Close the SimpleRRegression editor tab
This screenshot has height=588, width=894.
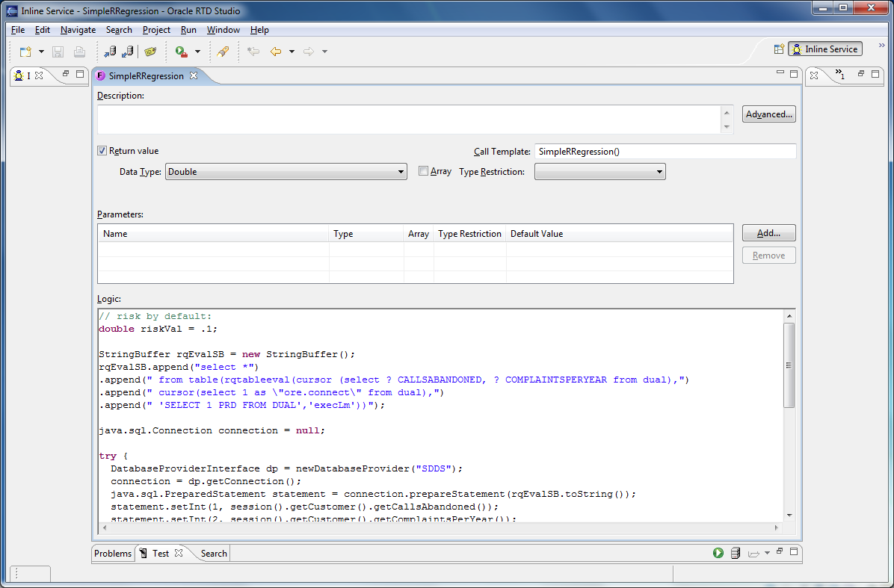tap(194, 75)
